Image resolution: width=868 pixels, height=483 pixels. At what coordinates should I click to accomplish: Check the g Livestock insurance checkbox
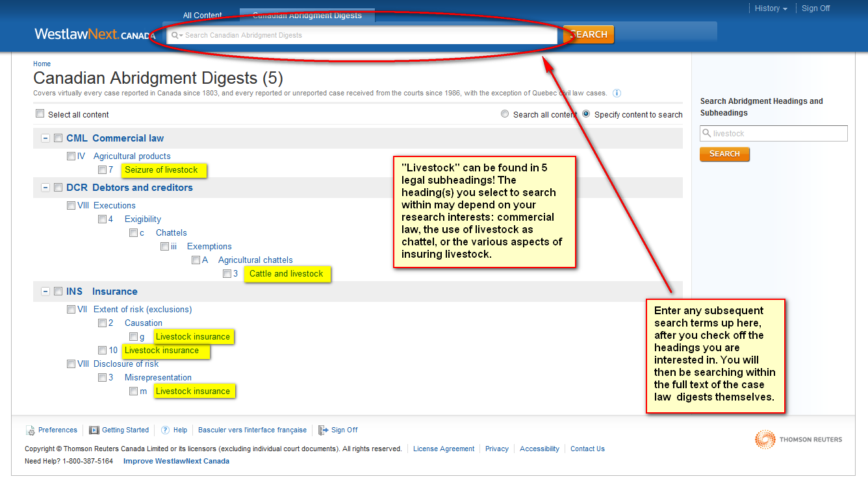click(133, 336)
